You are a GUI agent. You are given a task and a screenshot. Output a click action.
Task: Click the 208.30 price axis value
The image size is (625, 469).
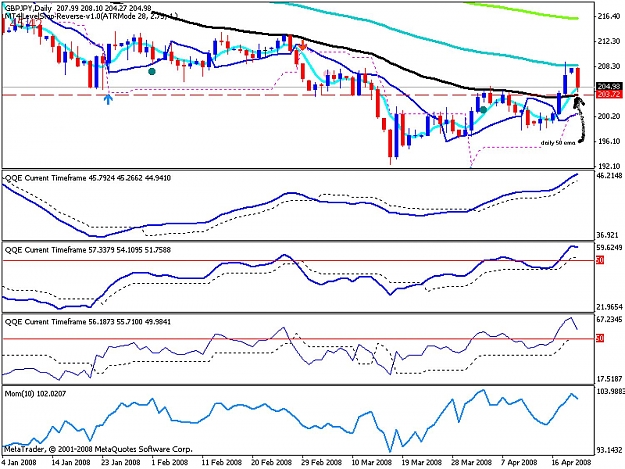pyautogui.click(x=609, y=66)
